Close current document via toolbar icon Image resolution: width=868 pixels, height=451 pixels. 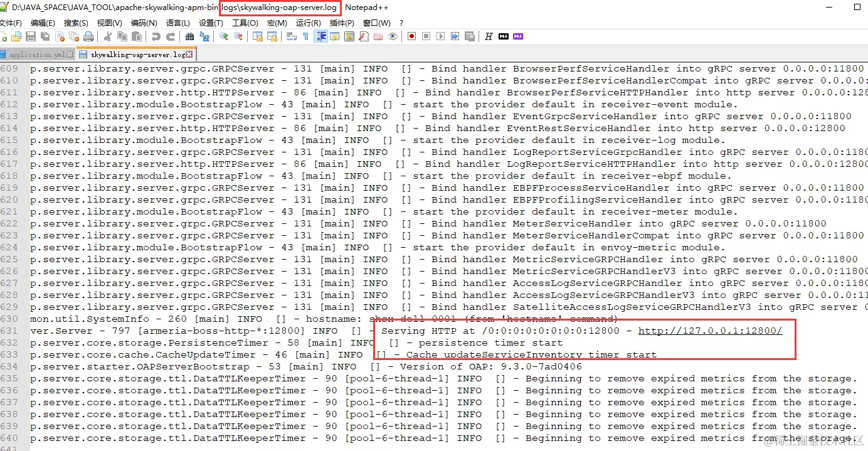[x=60, y=36]
